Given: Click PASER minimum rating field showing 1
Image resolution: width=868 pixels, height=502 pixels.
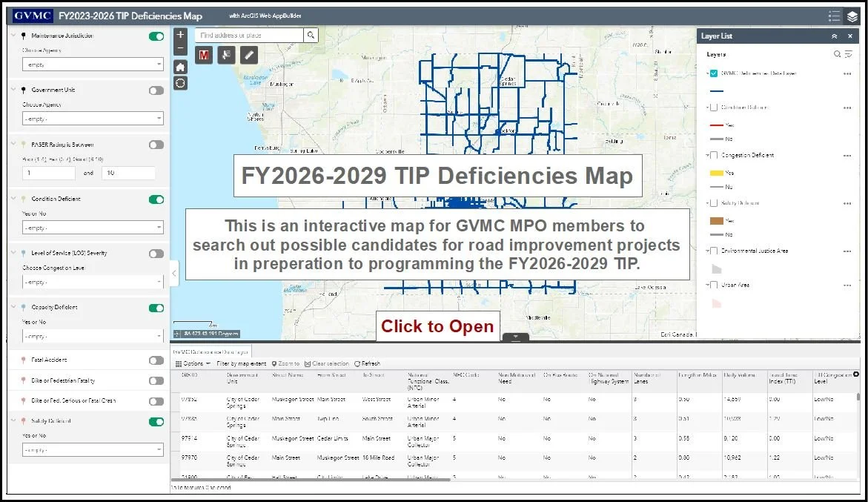Looking at the screenshot, I should 49,173.
